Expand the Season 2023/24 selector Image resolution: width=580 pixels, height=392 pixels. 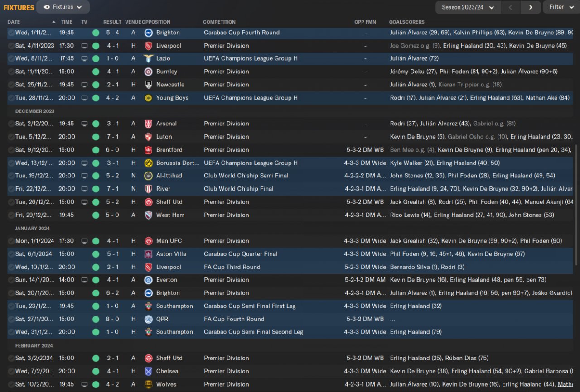468,7
